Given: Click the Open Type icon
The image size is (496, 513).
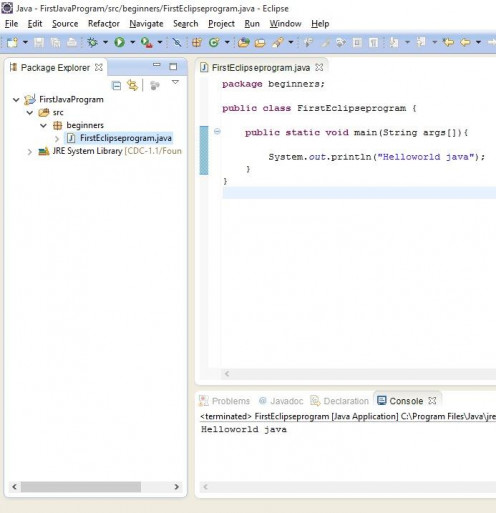Looking at the screenshot, I should pyautogui.click(x=244, y=42).
